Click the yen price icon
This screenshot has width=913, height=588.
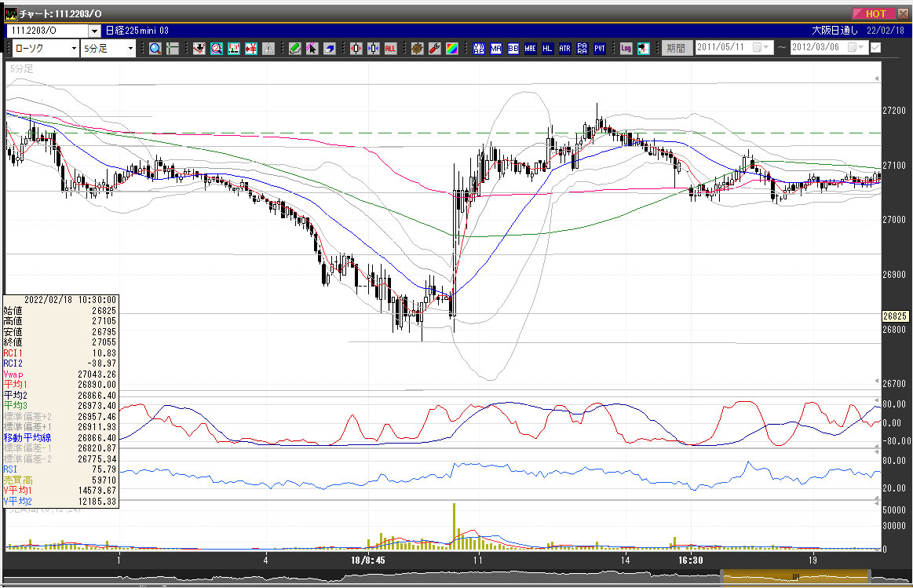251,49
